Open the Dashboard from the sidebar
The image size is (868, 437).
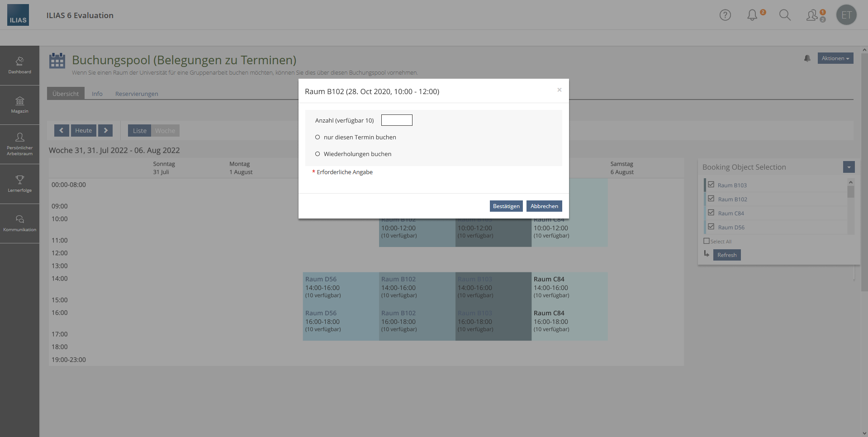pos(19,65)
